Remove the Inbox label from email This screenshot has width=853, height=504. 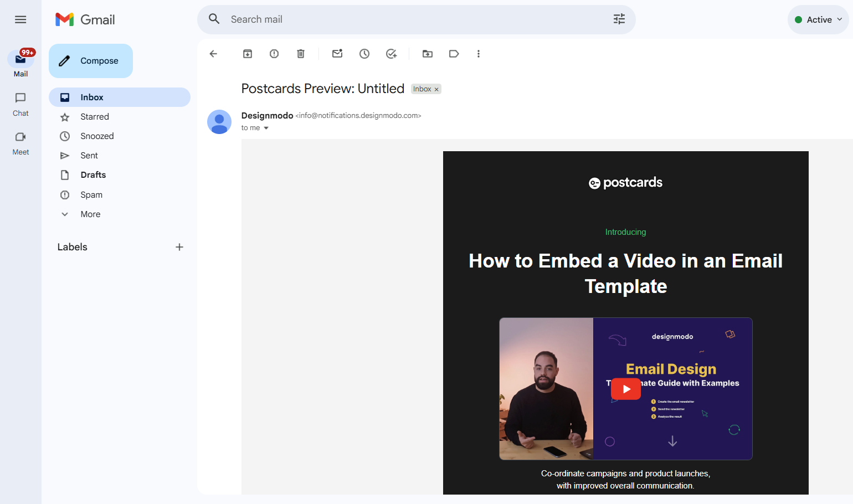(436, 89)
